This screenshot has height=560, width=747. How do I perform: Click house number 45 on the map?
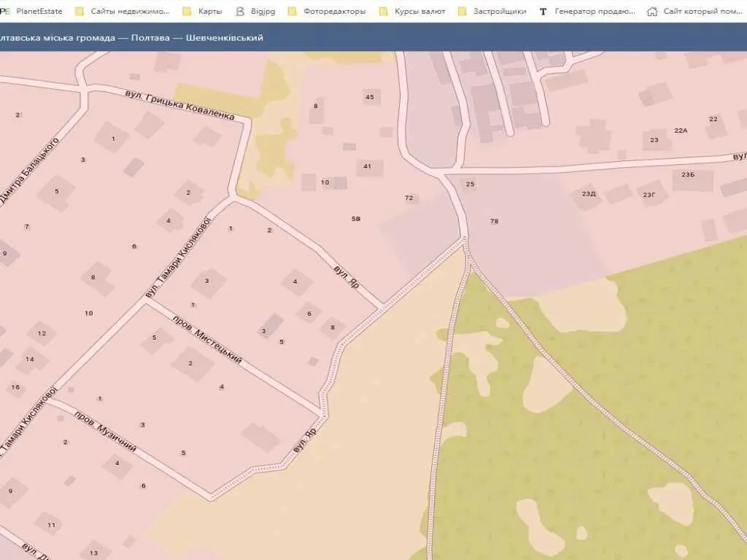[370, 97]
